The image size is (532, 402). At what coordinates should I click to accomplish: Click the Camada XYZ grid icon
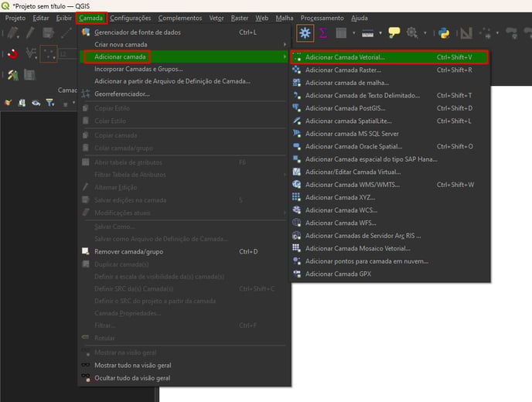(x=296, y=197)
